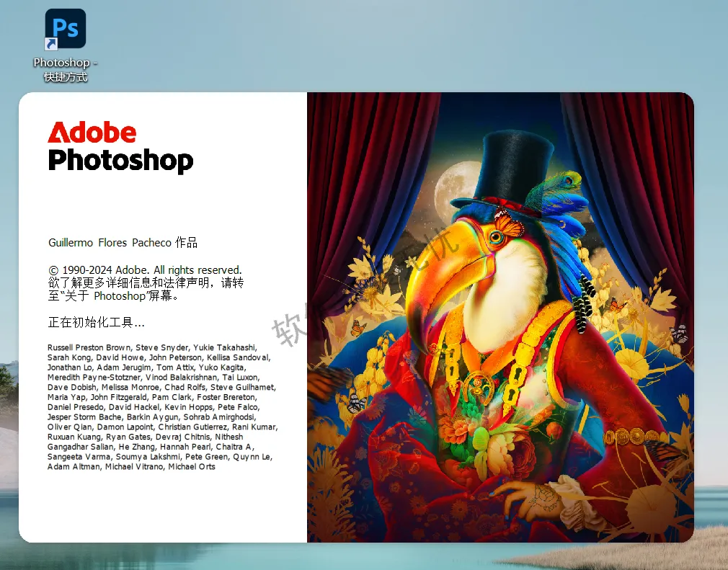Image resolution: width=728 pixels, height=570 pixels.
Task: Select the 'Photoshop - 快捷方式' shortcut label
Action: pos(66,70)
